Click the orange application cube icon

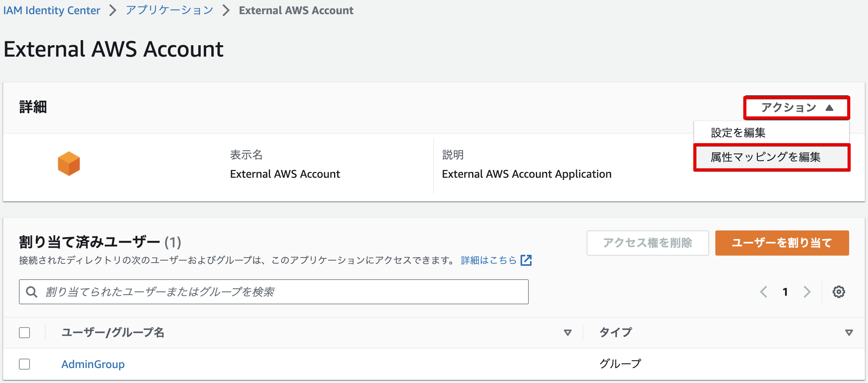[68, 163]
